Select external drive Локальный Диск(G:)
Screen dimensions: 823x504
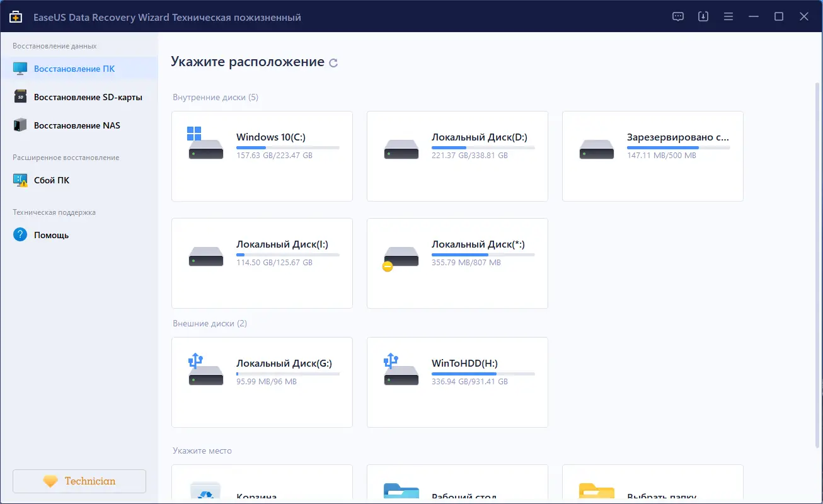click(x=262, y=382)
